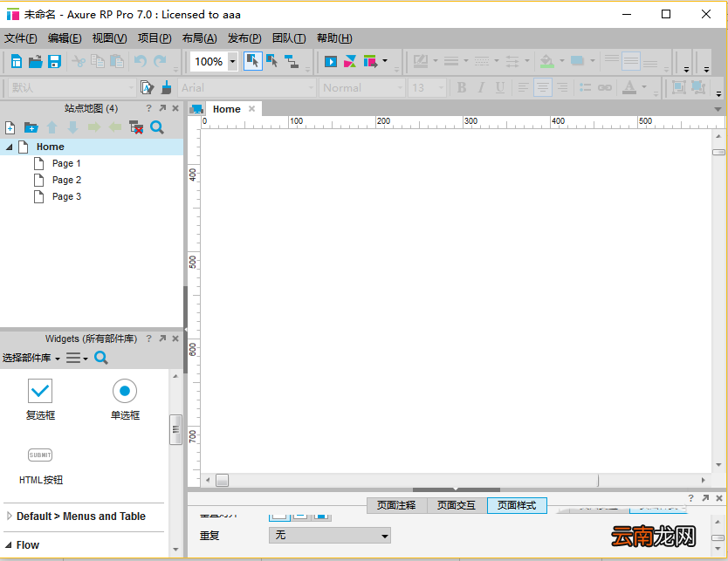Viewport: 728px width, 561px height.
Task: Toggle italic formatting
Action: (x=481, y=87)
